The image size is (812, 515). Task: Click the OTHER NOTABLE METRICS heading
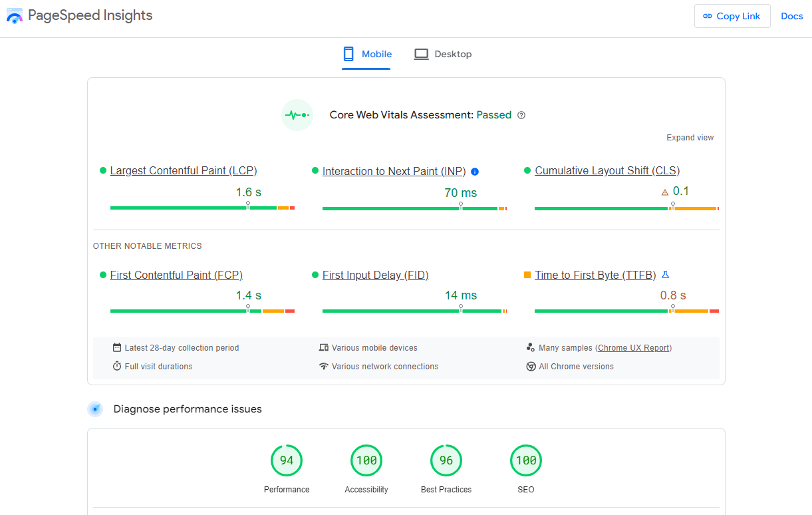point(147,246)
